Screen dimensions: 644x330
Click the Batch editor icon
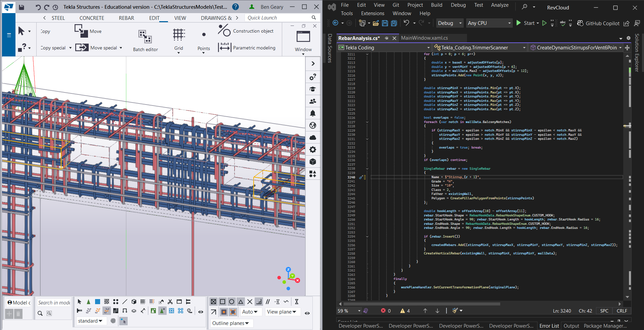[145, 37]
